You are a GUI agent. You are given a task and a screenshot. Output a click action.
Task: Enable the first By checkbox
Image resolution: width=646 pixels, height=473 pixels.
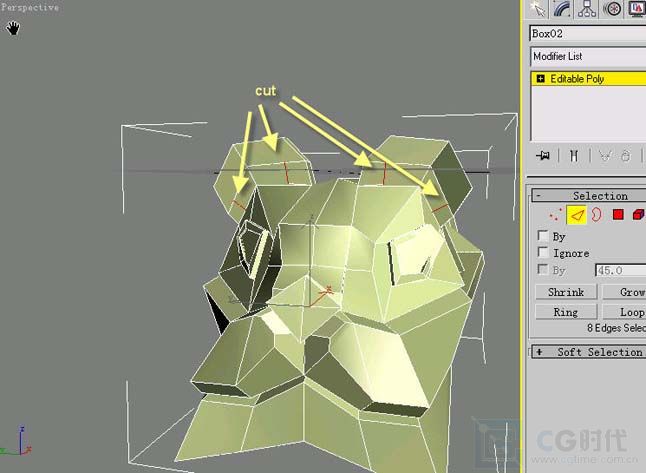[543, 236]
